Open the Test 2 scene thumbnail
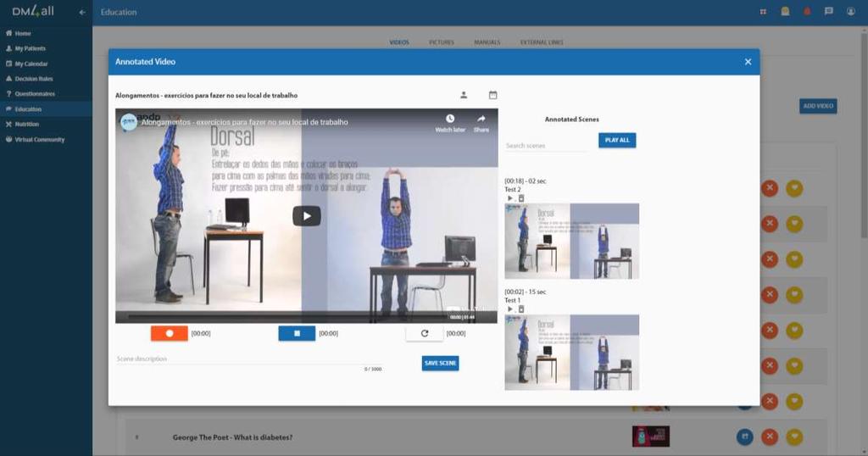This screenshot has height=456, width=868. click(572, 242)
